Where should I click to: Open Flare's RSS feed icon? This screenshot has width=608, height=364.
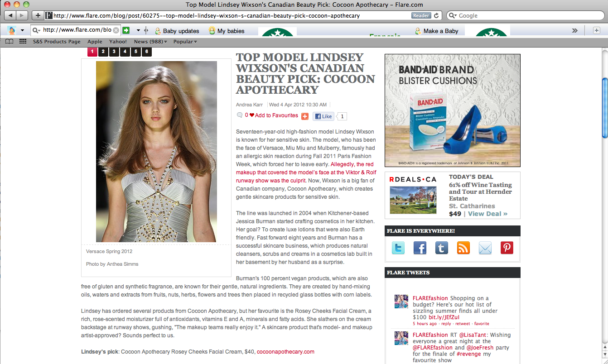(x=463, y=248)
